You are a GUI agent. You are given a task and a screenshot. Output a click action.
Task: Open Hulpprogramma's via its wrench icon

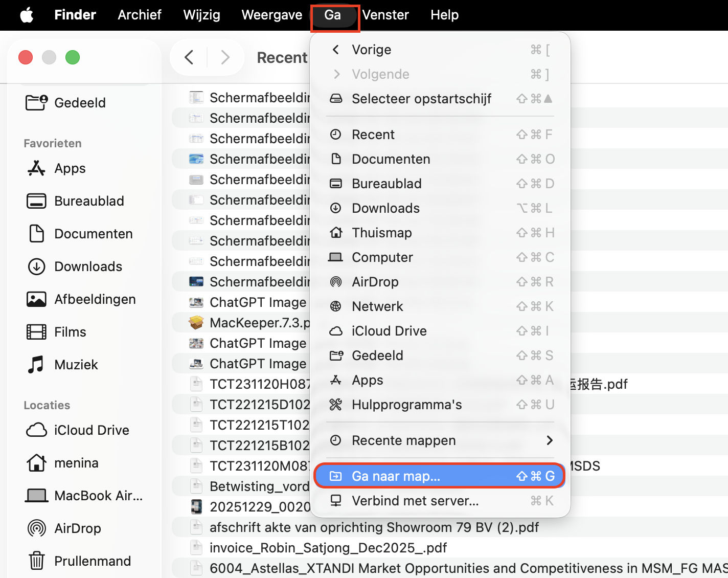click(x=336, y=404)
